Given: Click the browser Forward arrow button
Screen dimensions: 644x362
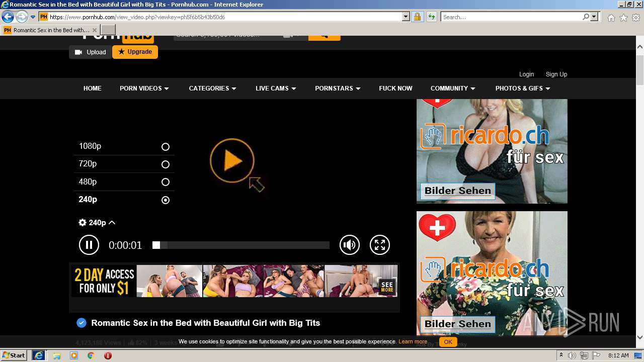Looking at the screenshot, I should tap(22, 17).
